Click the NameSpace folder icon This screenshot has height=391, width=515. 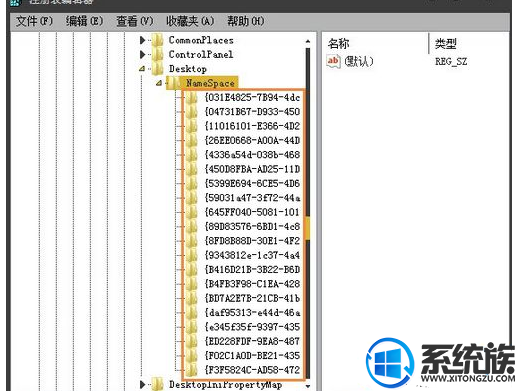point(175,83)
